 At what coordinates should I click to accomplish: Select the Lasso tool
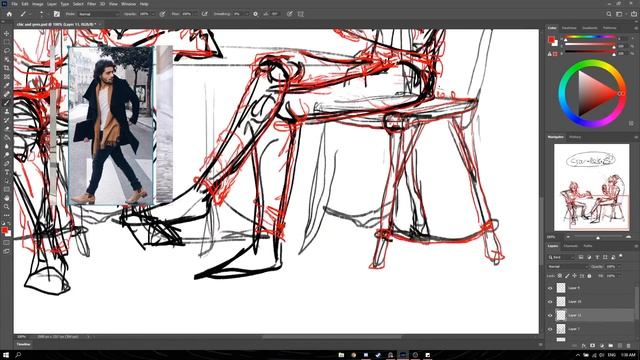pyautogui.click(x=7, y=51)
